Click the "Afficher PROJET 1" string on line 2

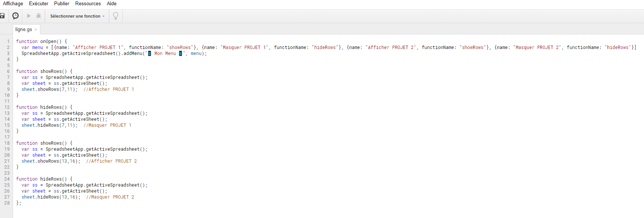98,47
